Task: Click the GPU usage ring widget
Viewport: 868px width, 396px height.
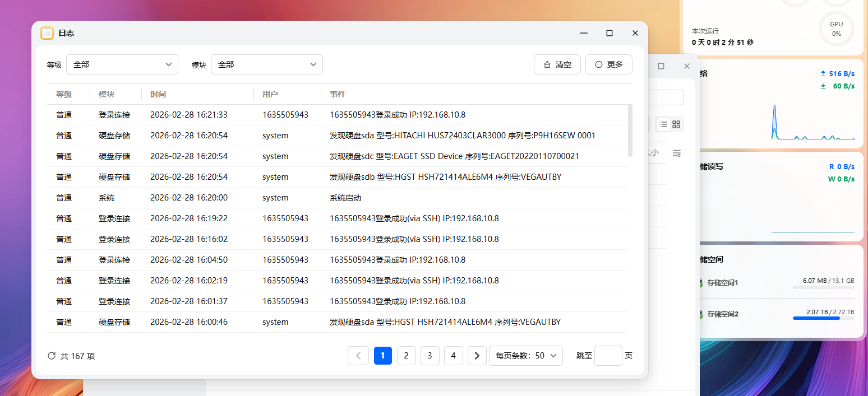Action: click(836, 29)
